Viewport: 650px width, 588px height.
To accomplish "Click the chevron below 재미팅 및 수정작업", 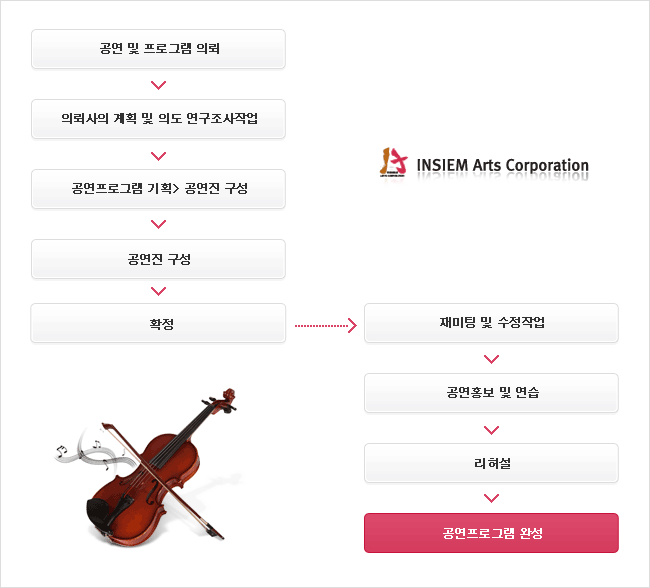I will [x=491, y=359].
